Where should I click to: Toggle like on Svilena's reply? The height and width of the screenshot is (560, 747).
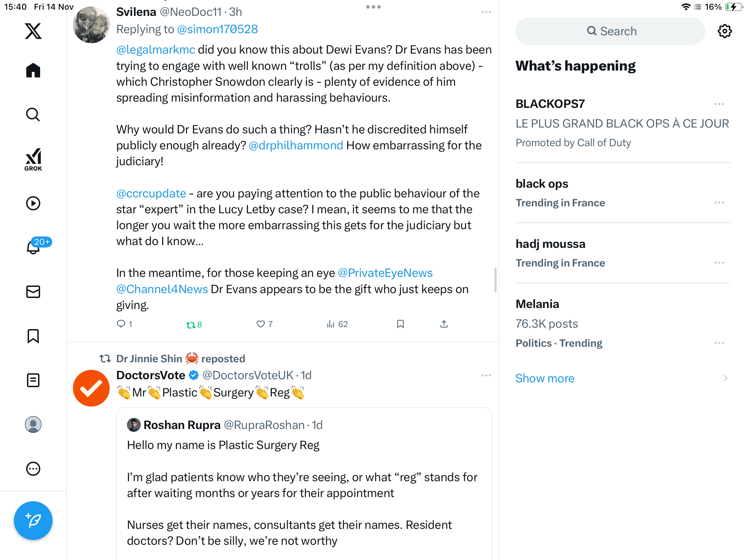pyautogui.click(x=260, y=324)
